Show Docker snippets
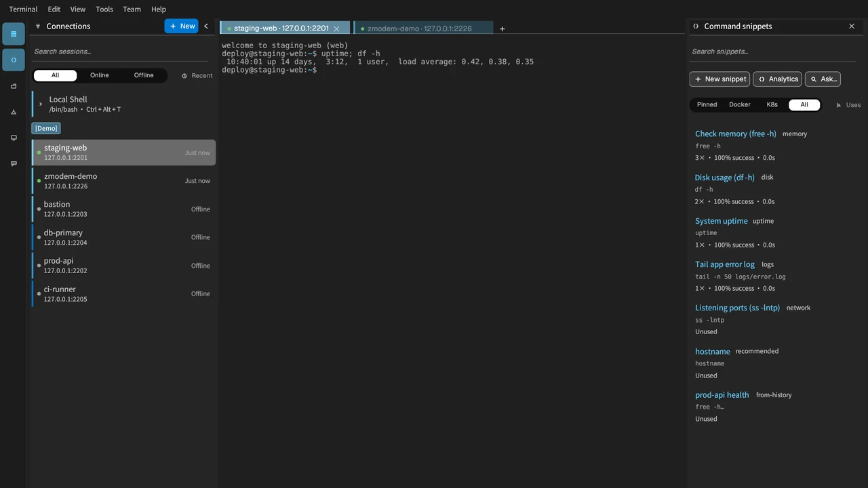The image size is (868, 488). [740, 104]
